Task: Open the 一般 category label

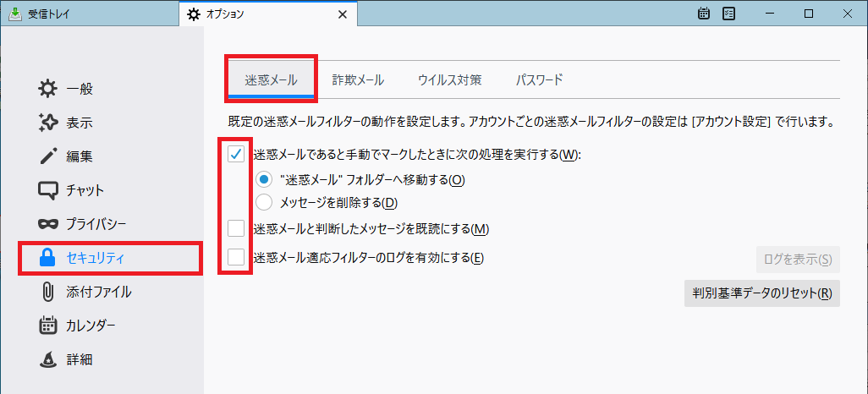Action: coord(80,89)
